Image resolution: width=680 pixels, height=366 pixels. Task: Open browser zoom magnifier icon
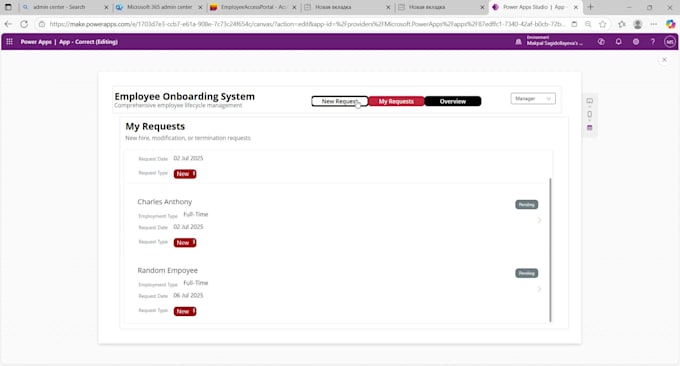coord(588,24)
